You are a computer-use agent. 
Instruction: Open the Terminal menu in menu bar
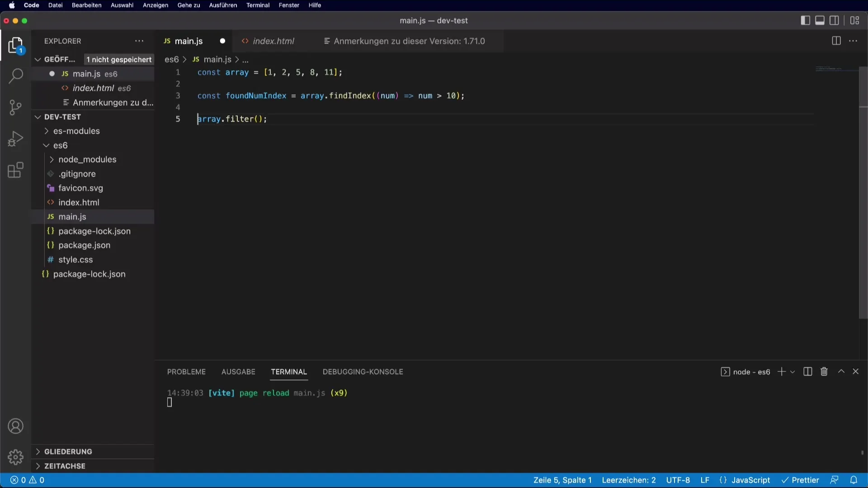click(x=258, y=5)
